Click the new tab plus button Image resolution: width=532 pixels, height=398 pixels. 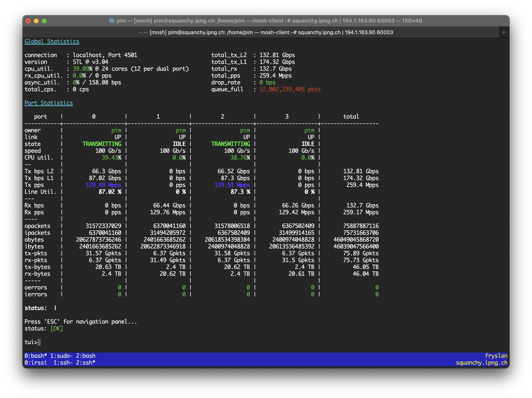tap(504, 32)
